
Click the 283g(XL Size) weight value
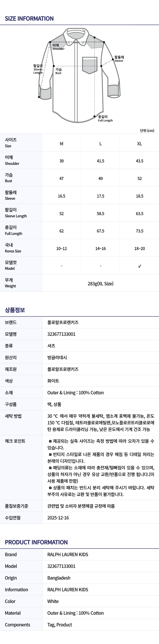pos(100,284)
